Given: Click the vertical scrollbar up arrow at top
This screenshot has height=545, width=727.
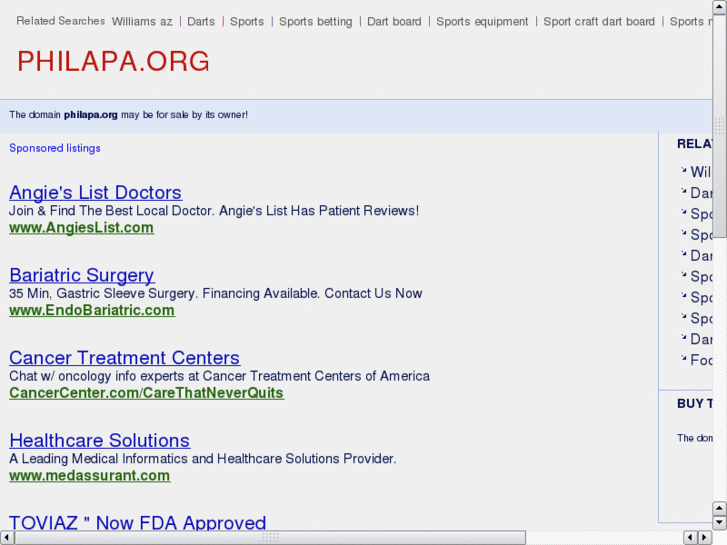Looking at the screenshot, I should 720,7.
